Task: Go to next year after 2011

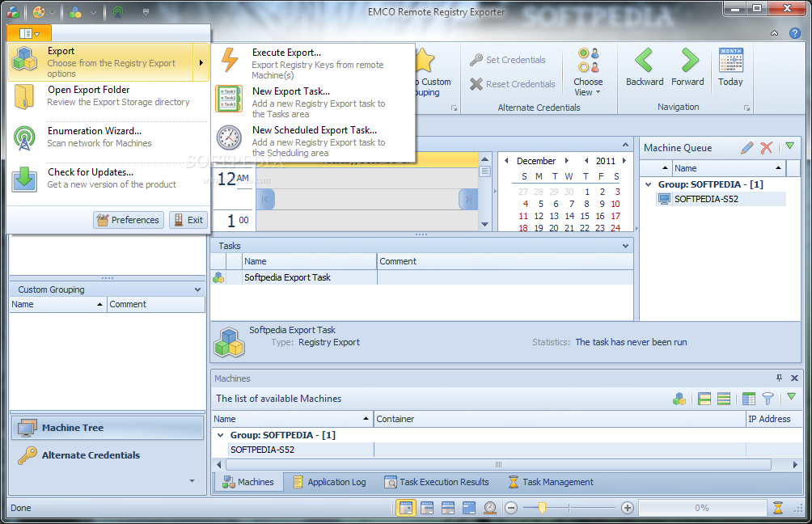Action: 624,161
